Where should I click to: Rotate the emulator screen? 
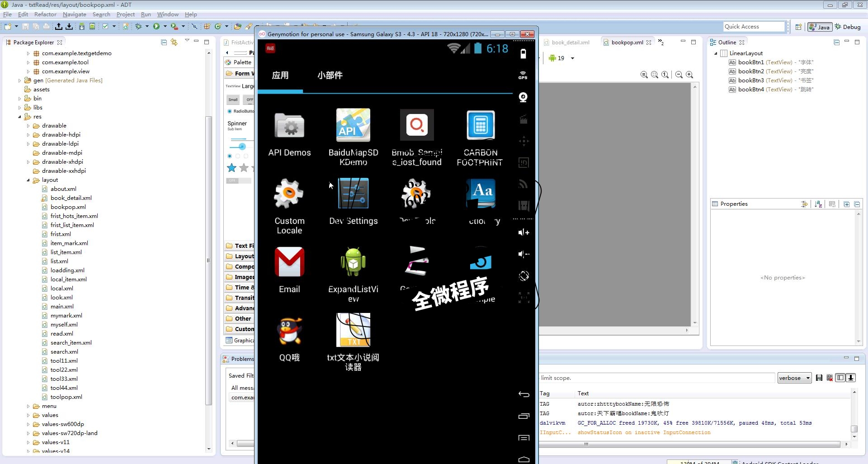point(524,276)
